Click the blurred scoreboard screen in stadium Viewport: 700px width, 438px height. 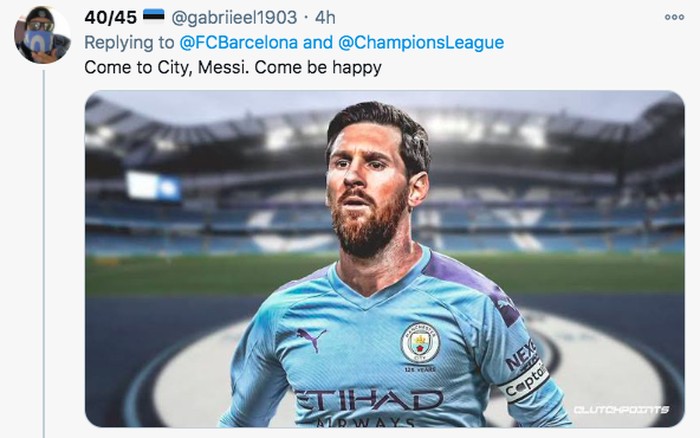click(154, 186)
